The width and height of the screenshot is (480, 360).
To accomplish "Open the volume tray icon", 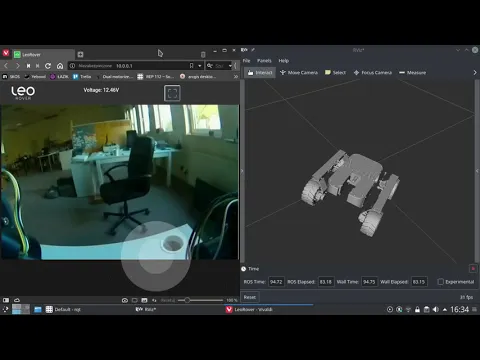I will 436,310.
